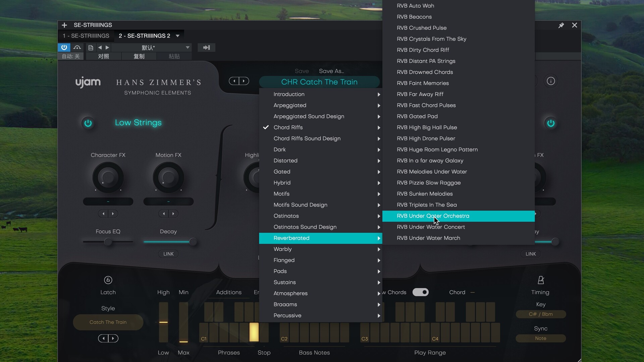
Task: Expand Percussive preset category
Action: pyautogui.click(x=321, y=316)
